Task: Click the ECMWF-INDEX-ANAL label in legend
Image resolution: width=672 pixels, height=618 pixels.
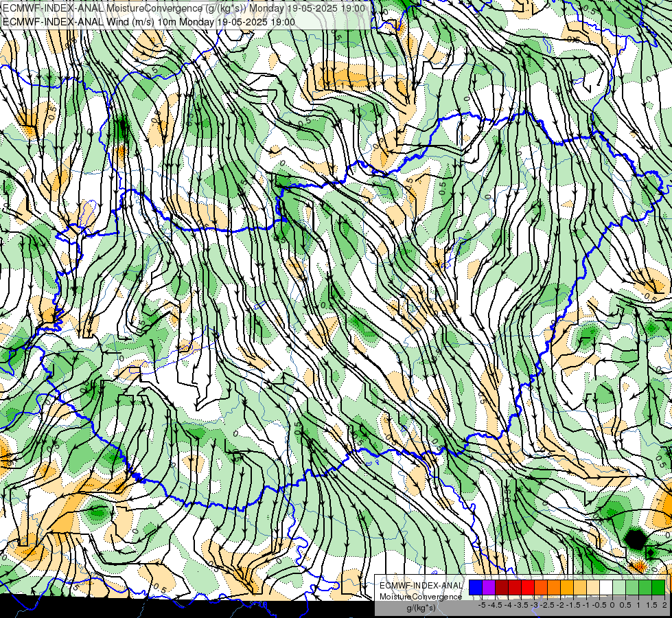Action: [421, 586]
